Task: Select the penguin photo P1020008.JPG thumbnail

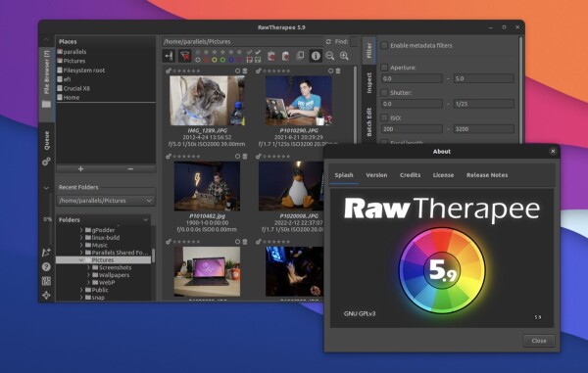Action: pos(291,186)
